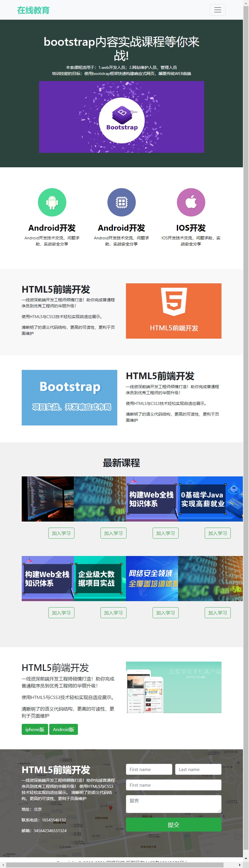
Task: Click HTML5前端开发 heading beside orange image
Action: (56, 289)
